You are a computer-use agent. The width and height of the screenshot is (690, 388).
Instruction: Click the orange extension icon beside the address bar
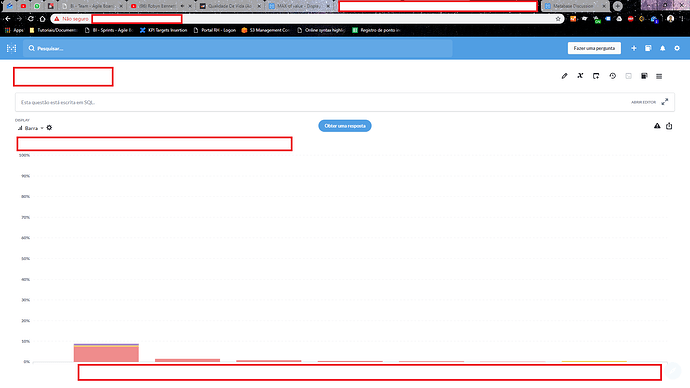573,19
